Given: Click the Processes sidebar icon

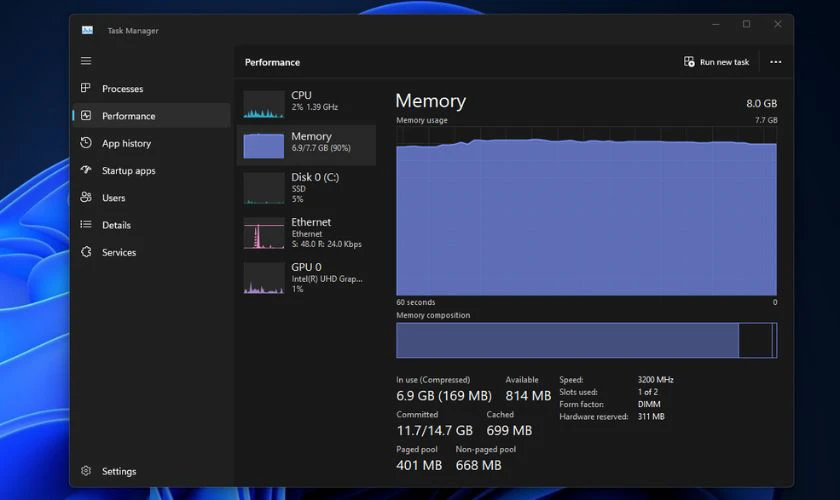Looking at the screenshot, I should click(x=86, y=88).
